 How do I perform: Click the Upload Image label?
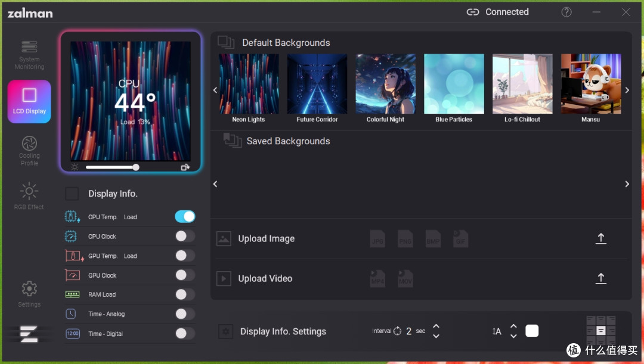(x=266, y=238)
